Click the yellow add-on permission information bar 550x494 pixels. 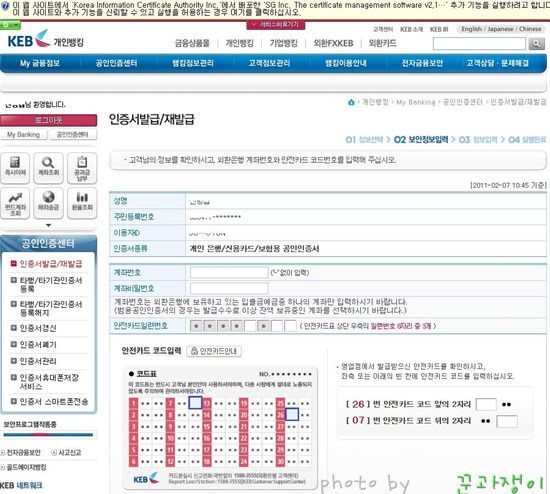point(275,9)
